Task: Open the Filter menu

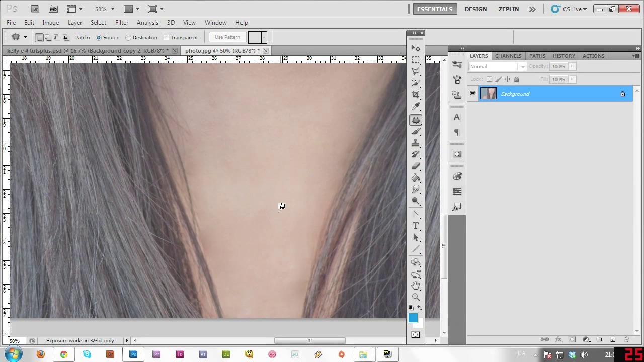Action: (x=122, y=23)
